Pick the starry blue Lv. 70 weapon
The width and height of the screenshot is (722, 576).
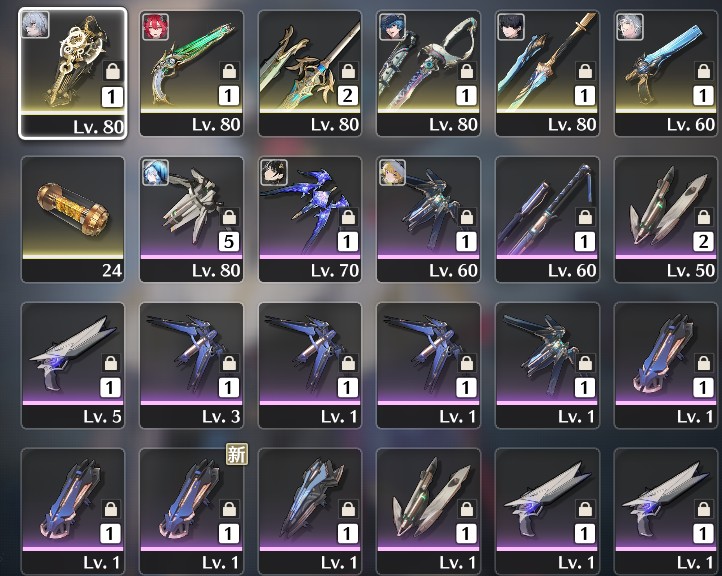(310, 219)
